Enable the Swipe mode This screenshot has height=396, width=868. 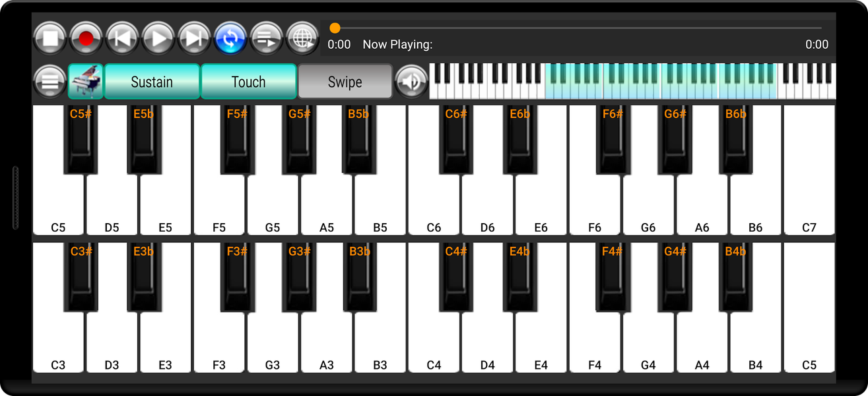tap(345, 81)
